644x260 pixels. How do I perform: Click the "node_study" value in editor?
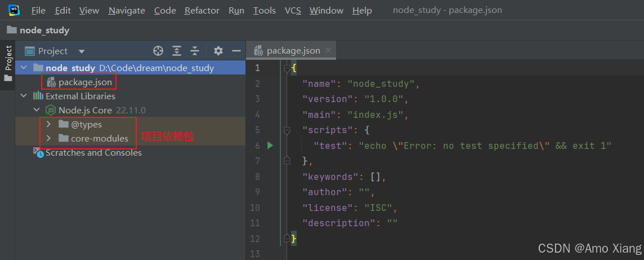(x=381, y=84)
